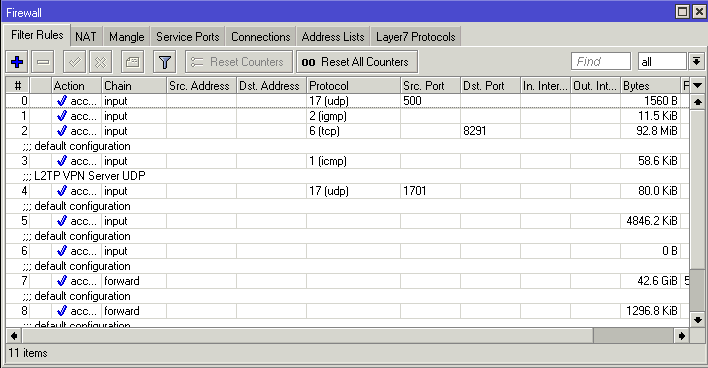Remove selected rule with minus icon
Screen dimensions: 708x368
pos(43,62)
